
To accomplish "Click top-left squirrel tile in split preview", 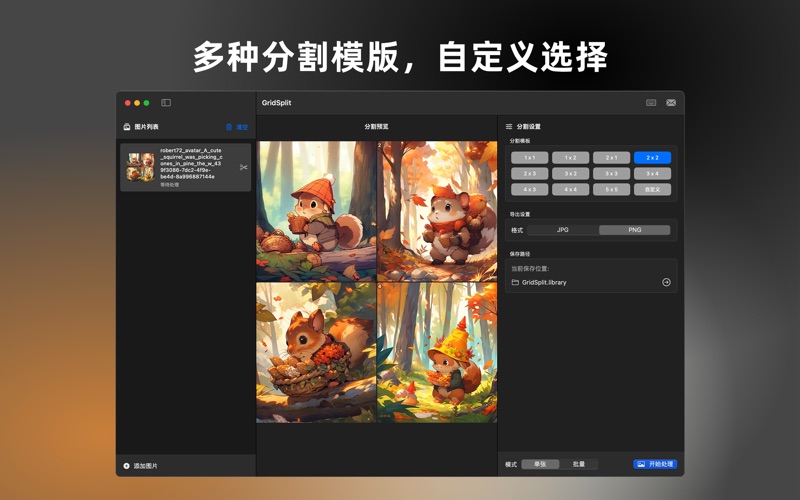I will click(317, 210).
